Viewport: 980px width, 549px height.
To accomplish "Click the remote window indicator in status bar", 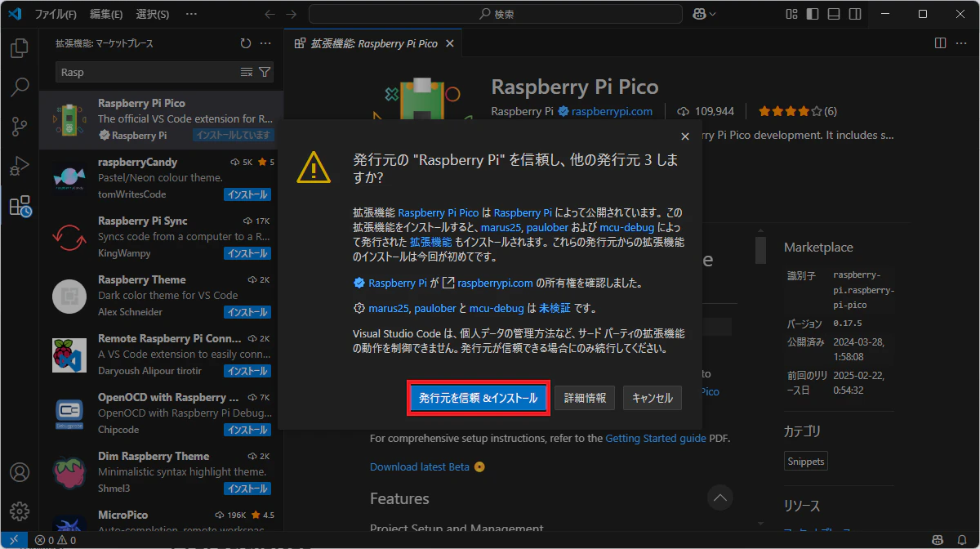I will pyautogui.click(x=14, y=540).
